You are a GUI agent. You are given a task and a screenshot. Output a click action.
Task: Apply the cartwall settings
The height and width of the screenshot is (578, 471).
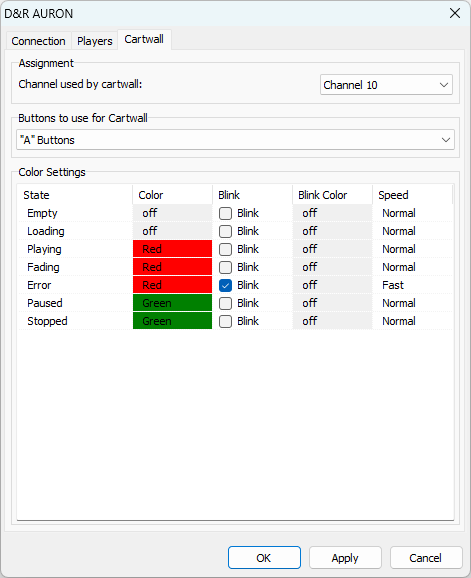point(345,558)
